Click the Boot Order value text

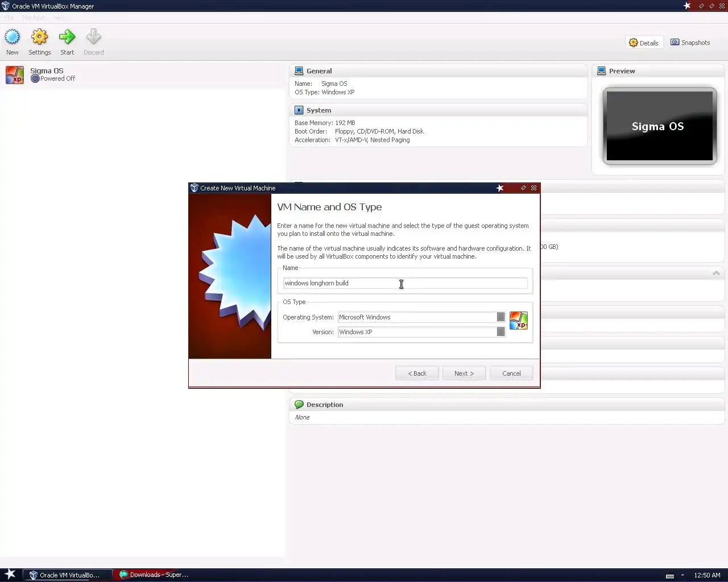379,131
